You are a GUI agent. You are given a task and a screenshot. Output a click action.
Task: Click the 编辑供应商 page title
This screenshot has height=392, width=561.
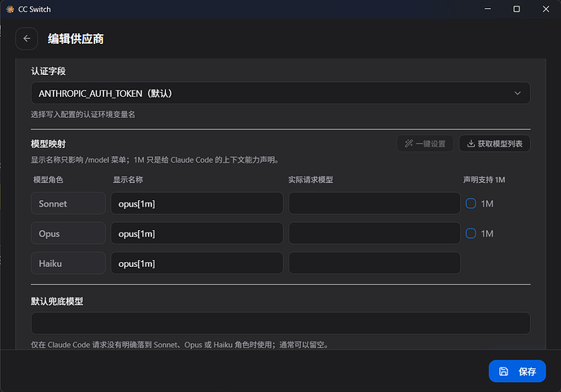[x=76, y=39]
